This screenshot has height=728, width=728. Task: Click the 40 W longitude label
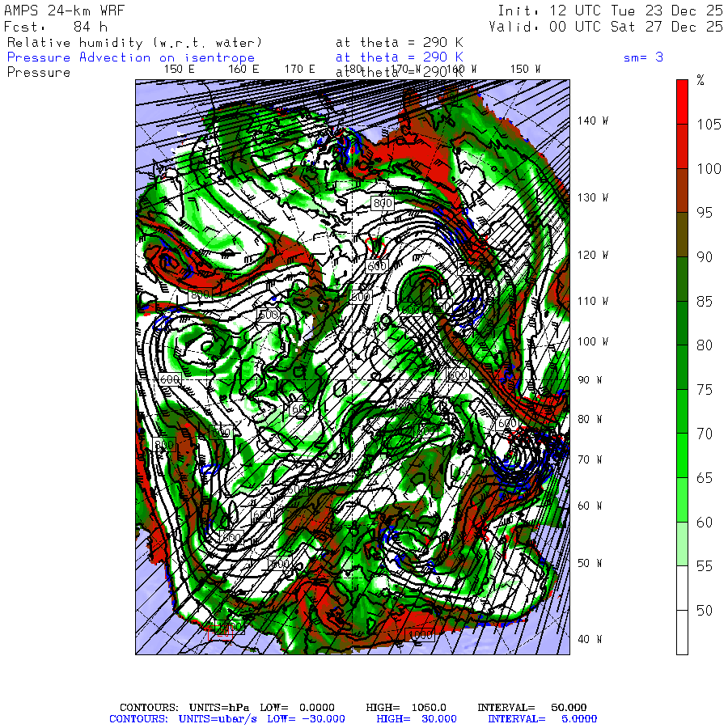pyautogui.click(x=590, y=639)
